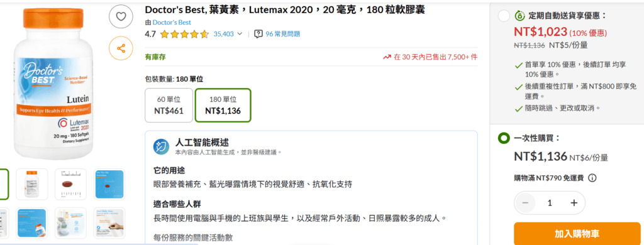644x245 pixels.
Task: Click free shipping info icon beside NT$790
Action: pos(592,178)
